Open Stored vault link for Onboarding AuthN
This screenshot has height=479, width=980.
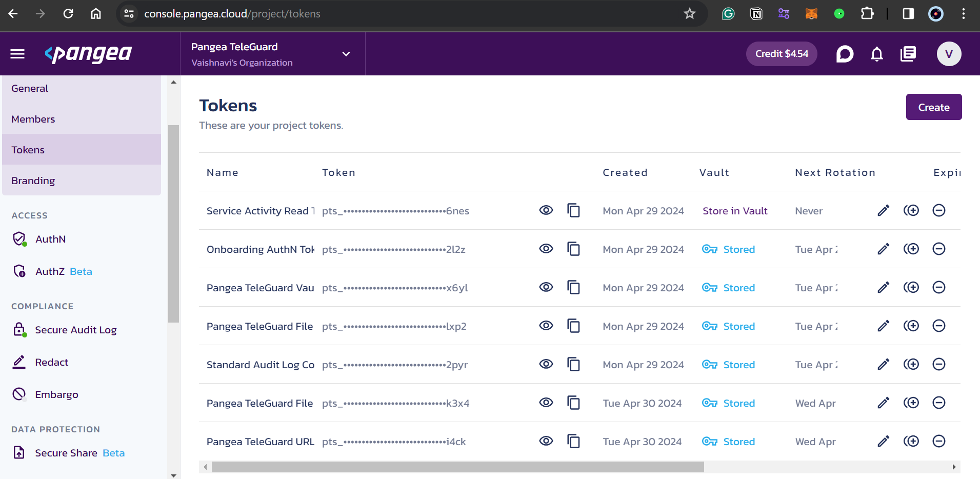pyautogui.click(x=728, y=249)
